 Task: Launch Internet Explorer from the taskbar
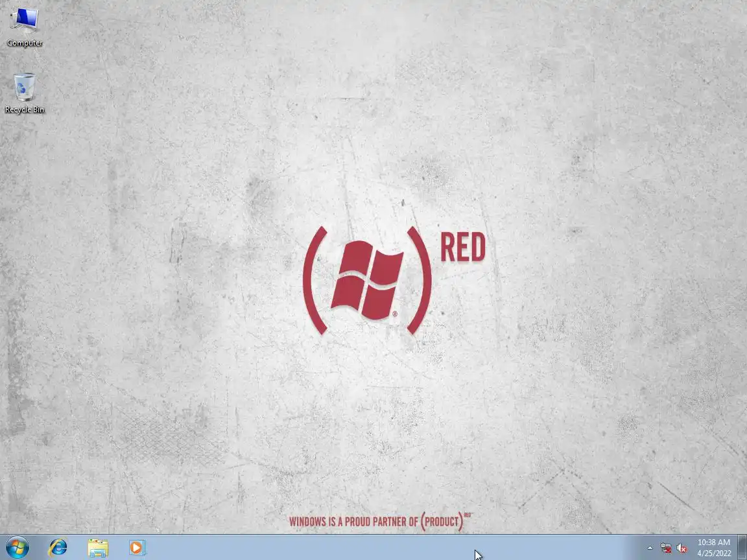pos(58,548)
